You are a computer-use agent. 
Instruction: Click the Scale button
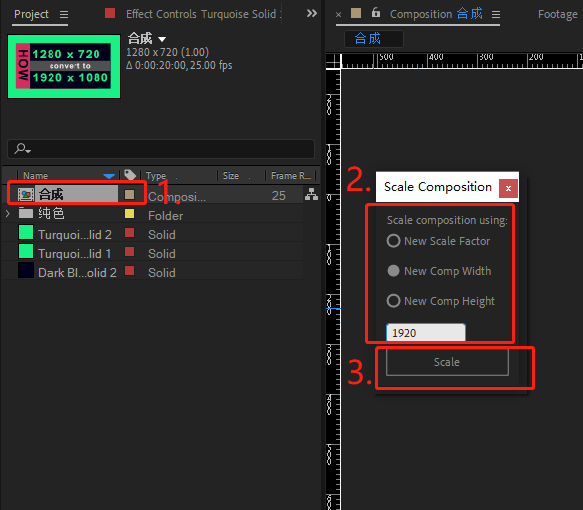coord(447,362)
